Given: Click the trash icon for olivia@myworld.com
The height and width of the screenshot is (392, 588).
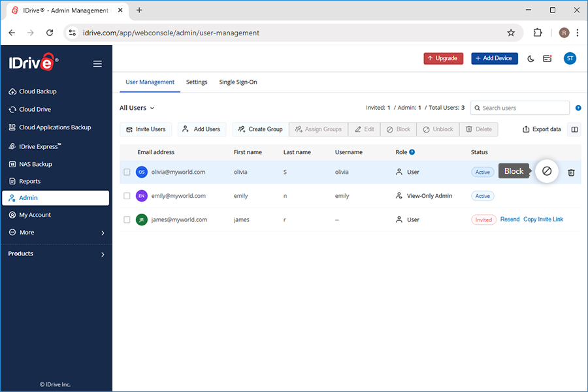Looking at the screenshot, I should pyautogui.click(x=571, y=172).
